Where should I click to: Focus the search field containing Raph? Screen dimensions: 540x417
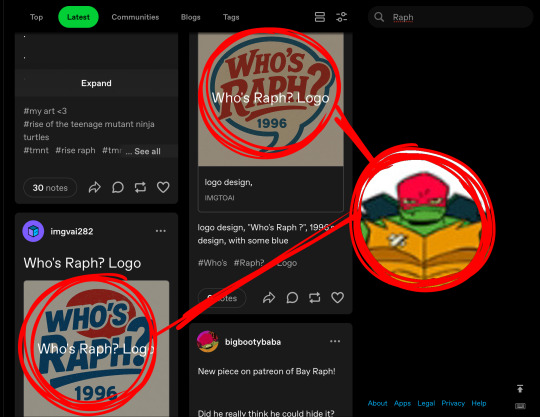coord(450,17)
